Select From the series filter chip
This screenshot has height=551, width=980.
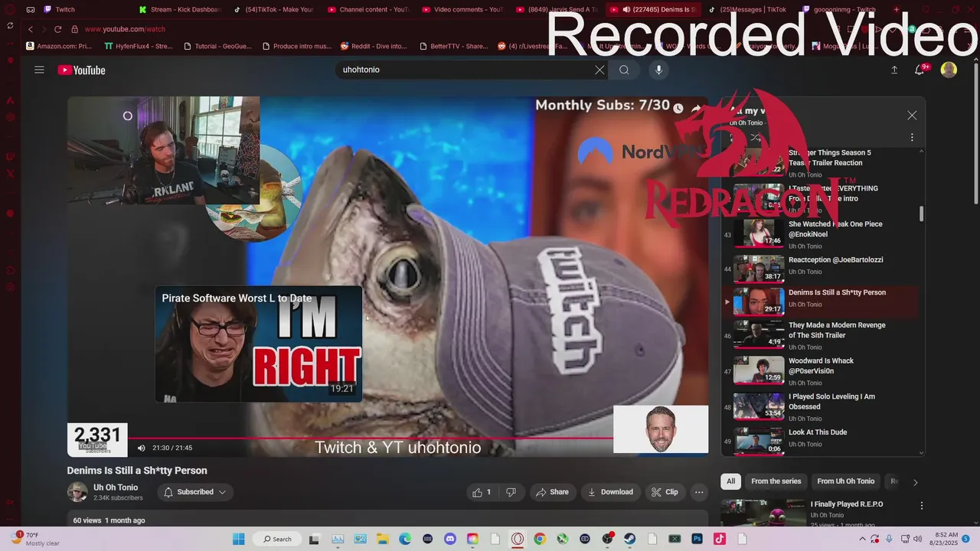pos(776,481)
